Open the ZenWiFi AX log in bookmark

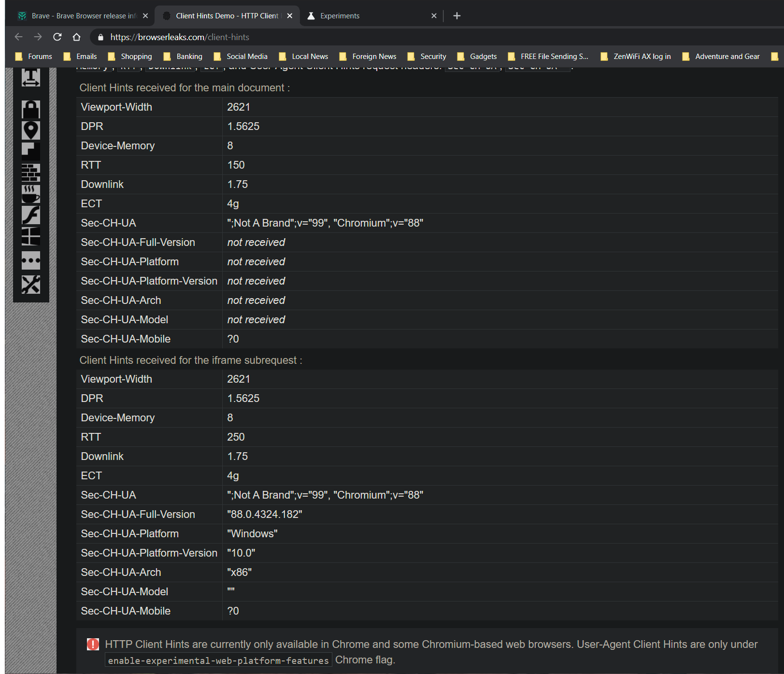[x=636, y=57]
